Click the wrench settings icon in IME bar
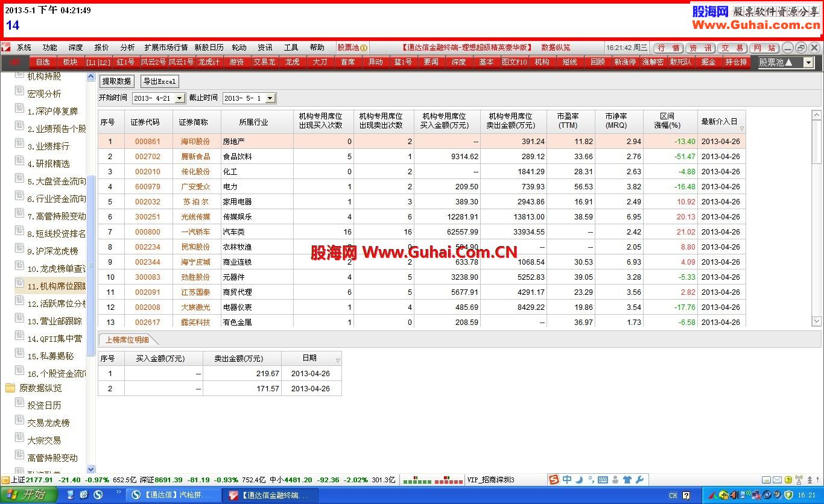 pyautogui.click(x=640, y=480)
